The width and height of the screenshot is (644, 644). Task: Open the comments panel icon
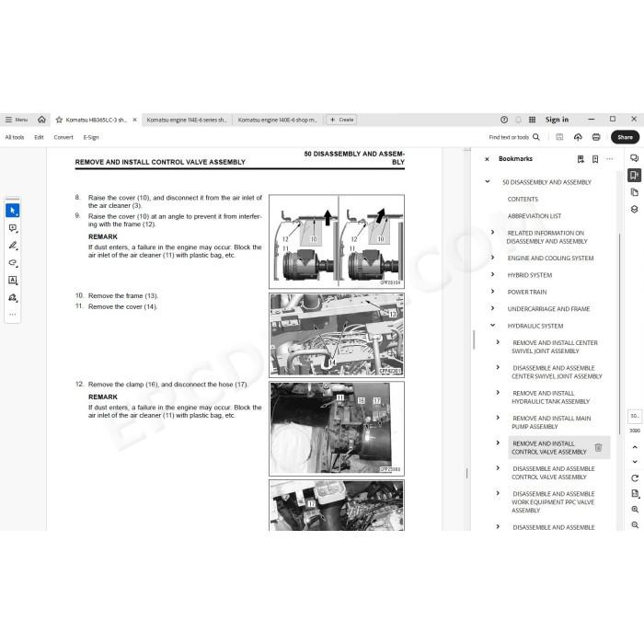tap(634, 158)
